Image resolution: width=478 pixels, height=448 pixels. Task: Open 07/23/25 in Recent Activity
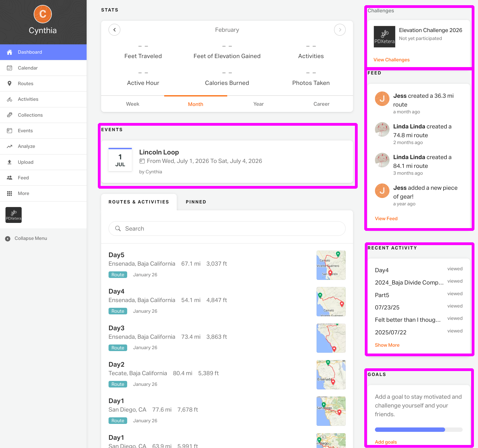click(x=387, y=308)
